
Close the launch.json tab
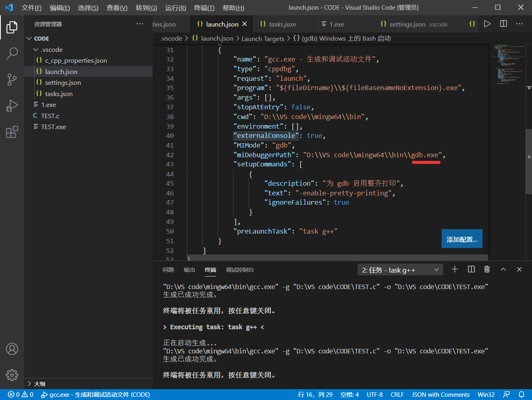pos(244,24)
